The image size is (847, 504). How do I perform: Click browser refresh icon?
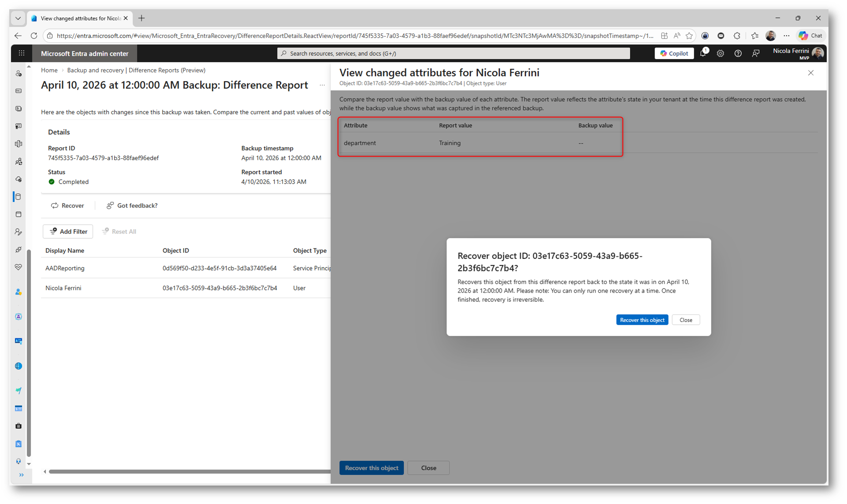click(34, 36)
